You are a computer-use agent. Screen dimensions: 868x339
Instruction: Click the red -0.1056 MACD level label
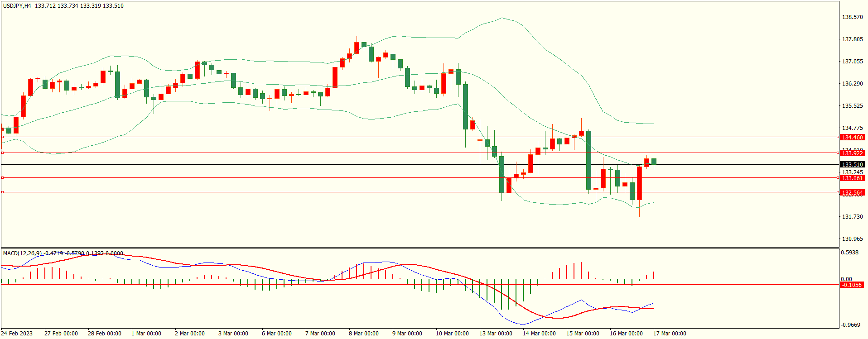[851, 285]
